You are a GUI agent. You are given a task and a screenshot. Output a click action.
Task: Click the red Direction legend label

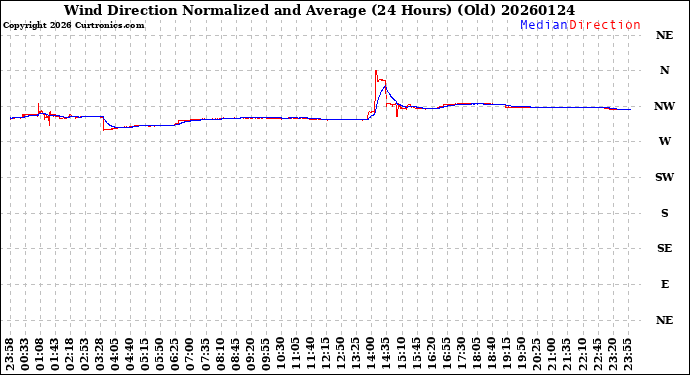[x=605, y=25]
